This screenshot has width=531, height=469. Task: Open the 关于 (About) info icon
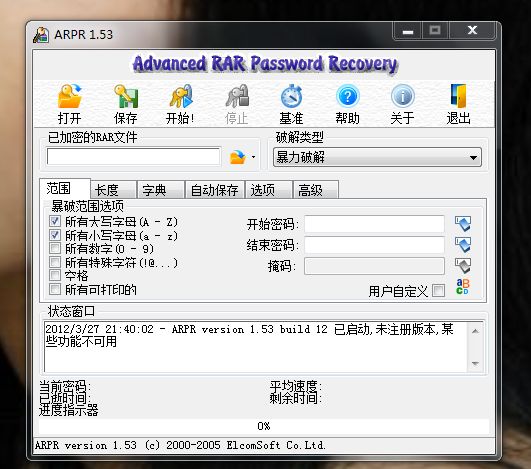tap(403, 97)
